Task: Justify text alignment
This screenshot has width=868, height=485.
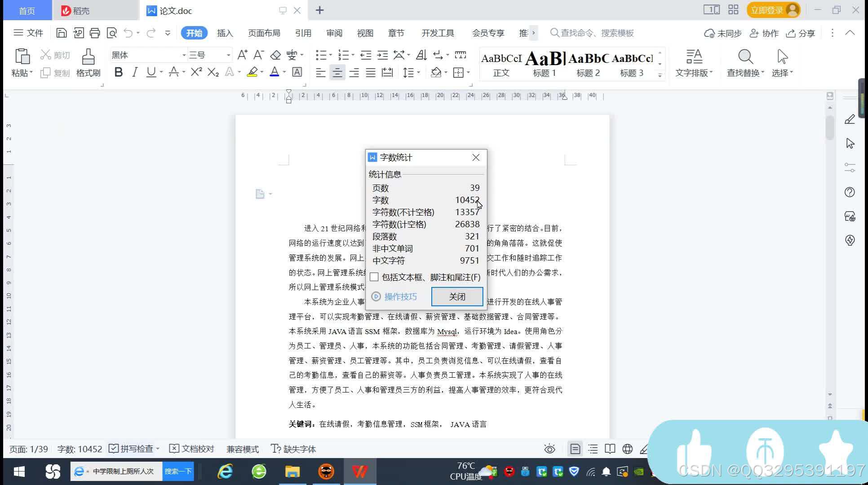Action: tap(371, 72)
